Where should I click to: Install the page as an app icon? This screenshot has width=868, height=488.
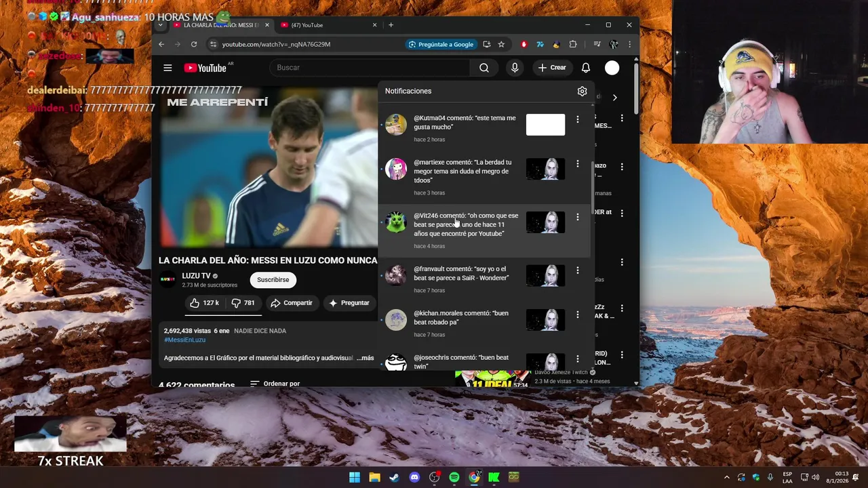pos(487,44)
